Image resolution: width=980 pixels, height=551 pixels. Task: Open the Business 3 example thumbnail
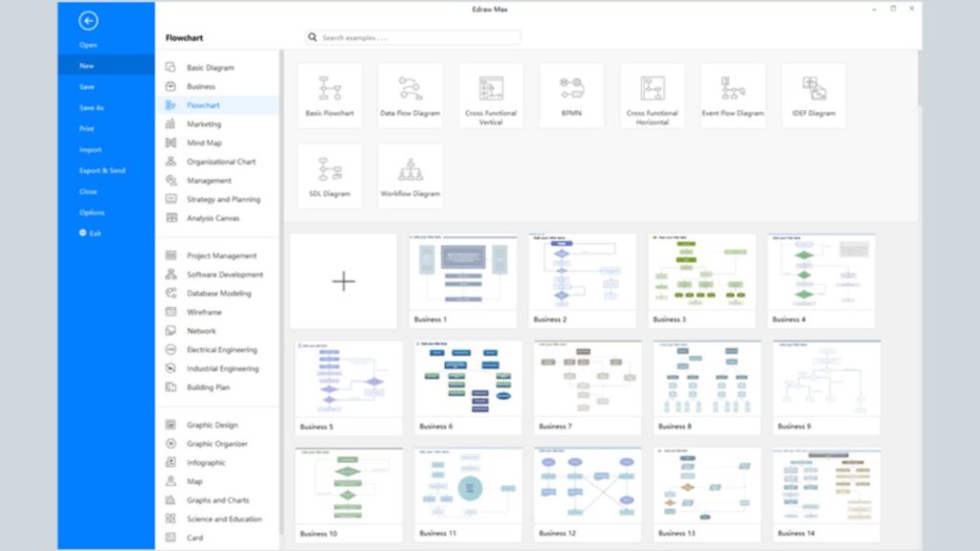coord(702,281)
